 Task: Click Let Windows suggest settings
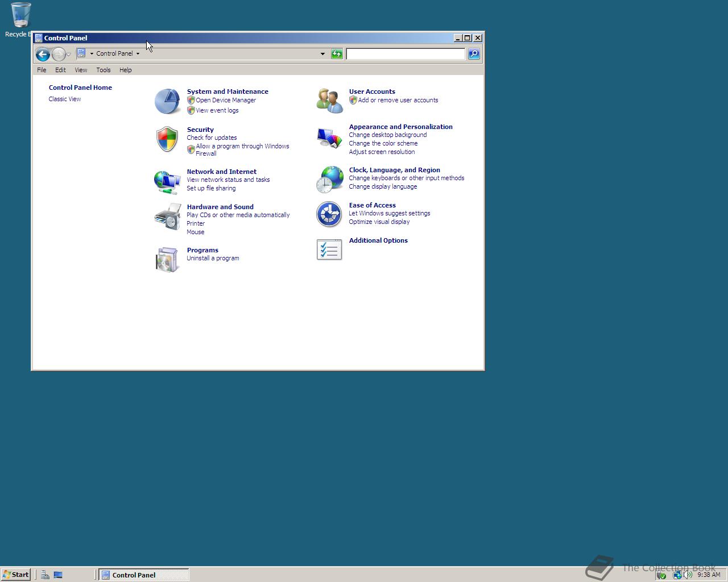pyautogui.click(x=390, y=213)
